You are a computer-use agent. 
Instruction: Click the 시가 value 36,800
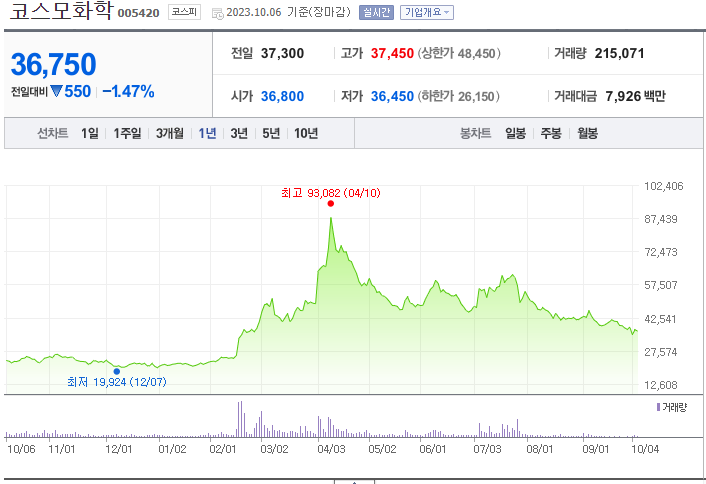[x=282, y=96]
